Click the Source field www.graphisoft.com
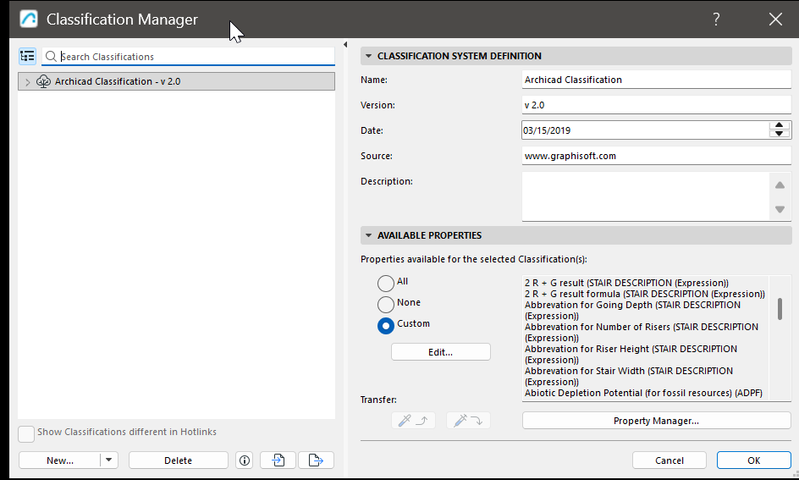Screen dimensions: 799x480 (x=656, y=156)
